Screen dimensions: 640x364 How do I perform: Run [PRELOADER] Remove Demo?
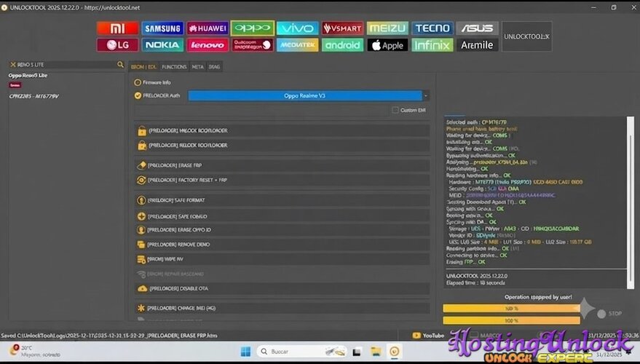[x=282, y=245]
